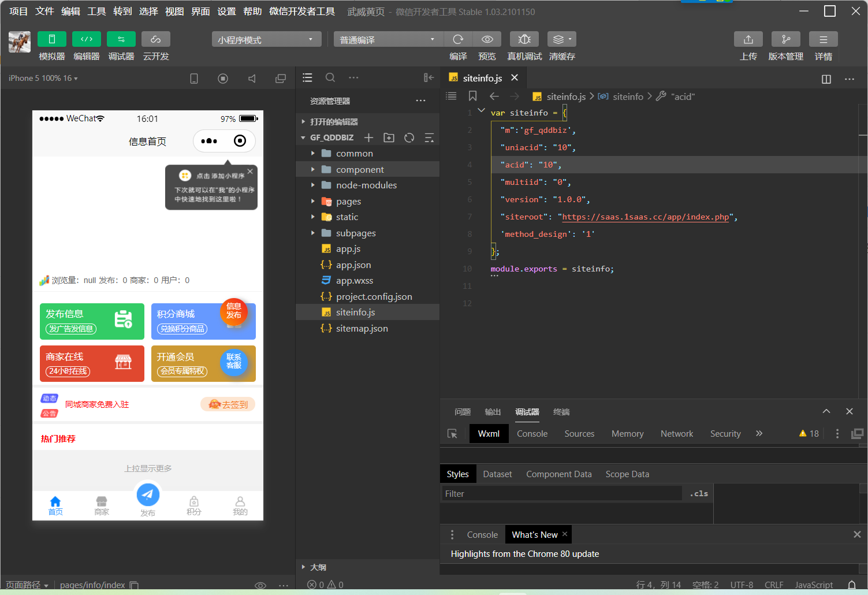Detach the simulator into separate window
This screenshot has width=868, height=595.
281,79
